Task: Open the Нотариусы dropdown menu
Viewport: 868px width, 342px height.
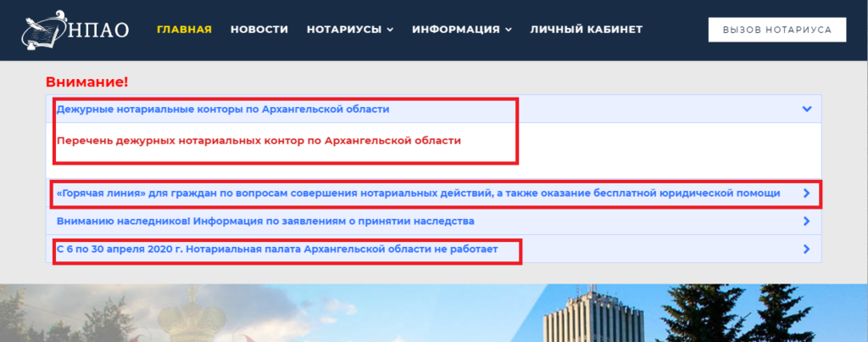Action: click(350, 30)
